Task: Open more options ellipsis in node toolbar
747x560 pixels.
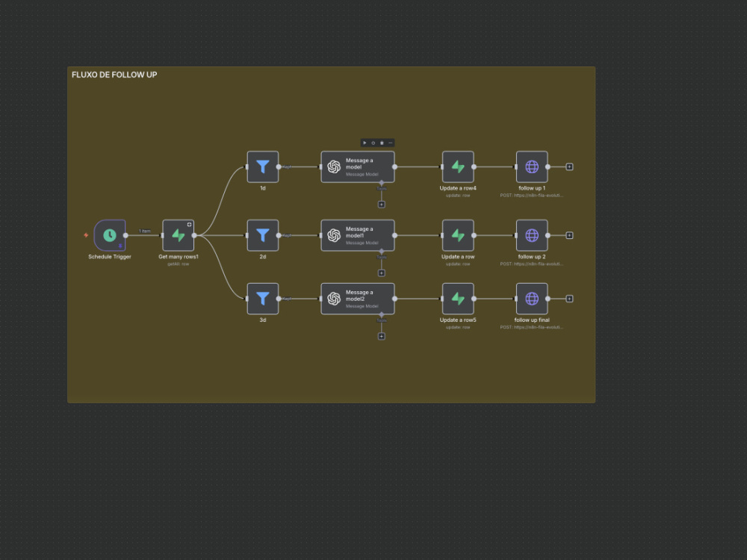Action: pyautogui.click(x=391, y=143)
